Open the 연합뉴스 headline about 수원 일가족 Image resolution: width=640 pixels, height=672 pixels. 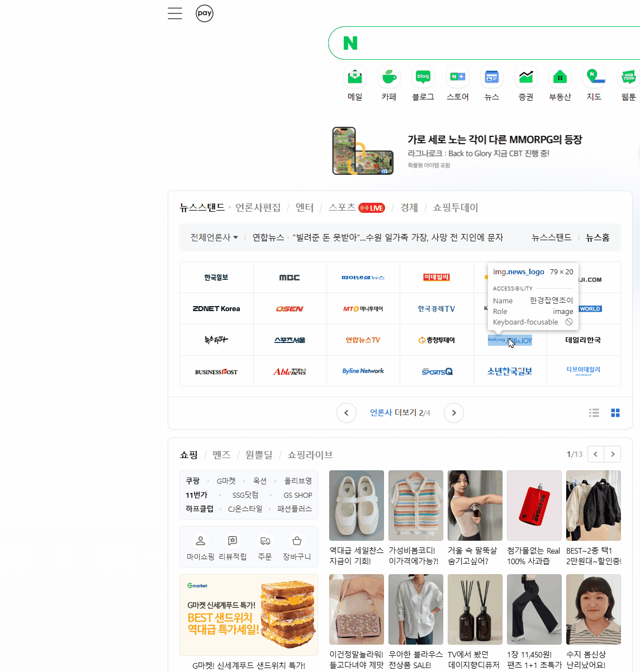point(397,237)
